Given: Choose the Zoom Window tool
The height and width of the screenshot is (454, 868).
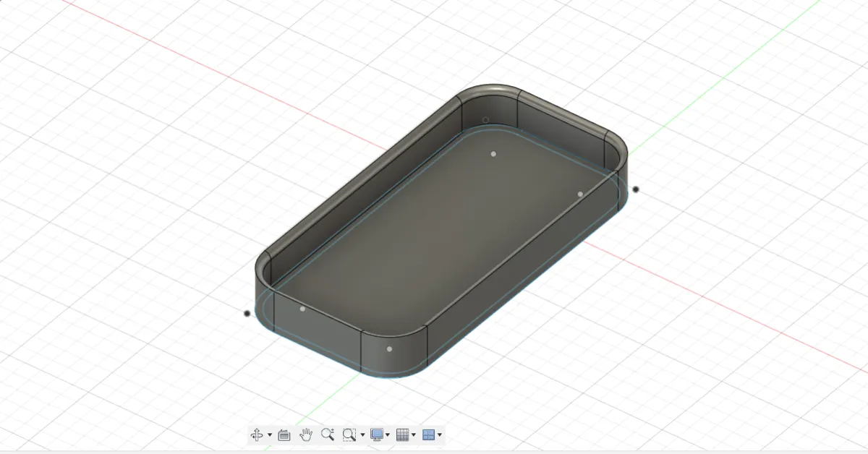Looking at the screenshot, I should click(349, 434).
